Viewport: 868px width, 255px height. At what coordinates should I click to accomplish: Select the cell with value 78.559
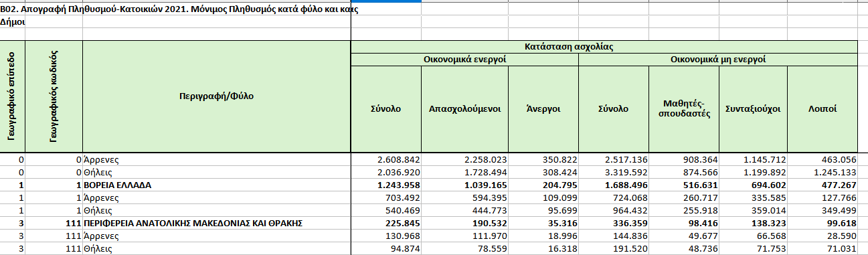pos(465,249)
